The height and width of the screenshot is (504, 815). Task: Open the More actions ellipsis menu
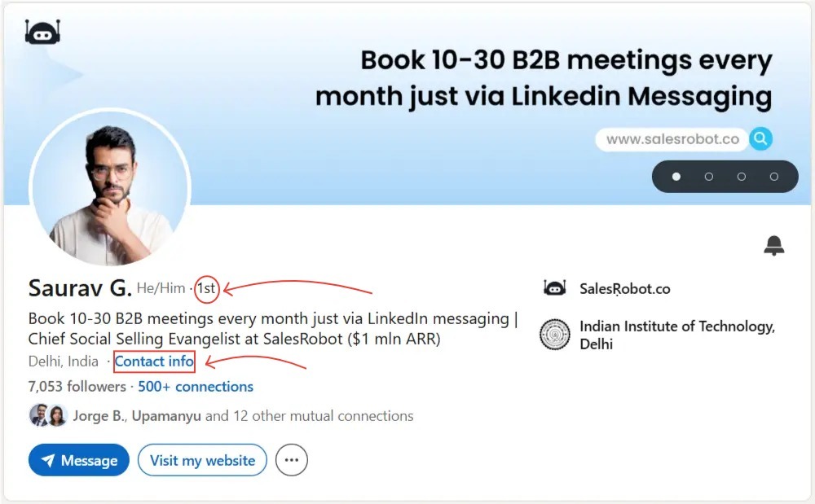pyautogui.click(x=291, y=460)
